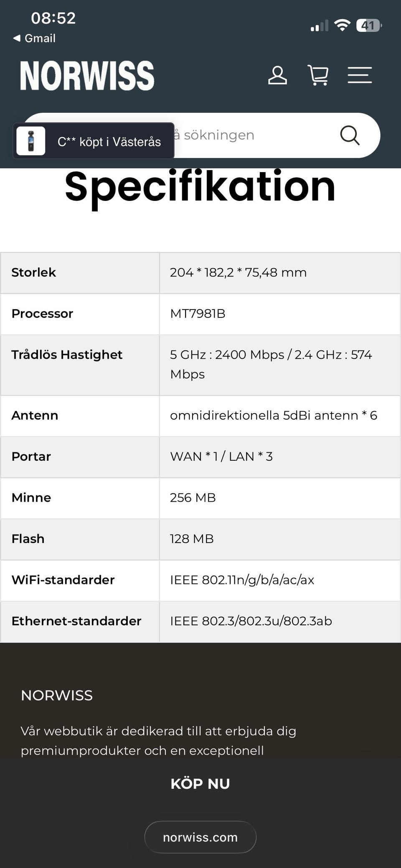Go back to Gmail app

click(x=34, y=38)
